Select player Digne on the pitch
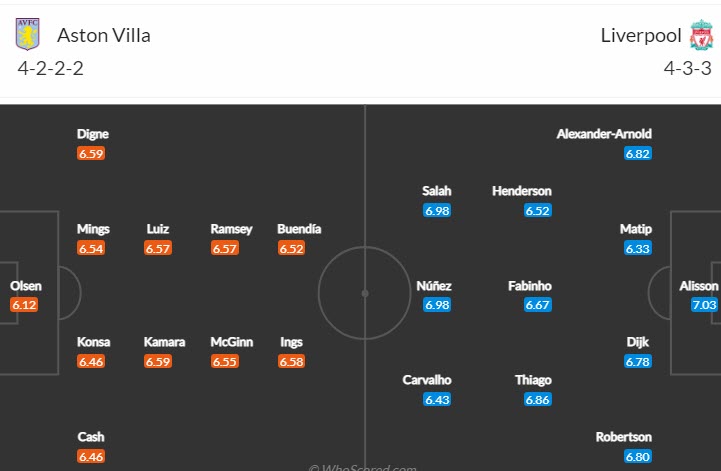Image resolution: width=721 pixels, height=471 pixels. point(93,134)
